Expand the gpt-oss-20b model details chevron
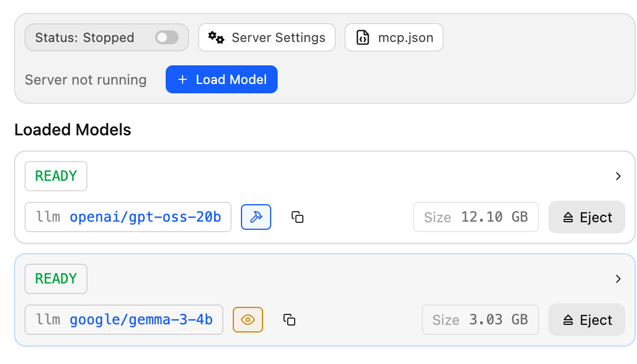 click(618, 176)
